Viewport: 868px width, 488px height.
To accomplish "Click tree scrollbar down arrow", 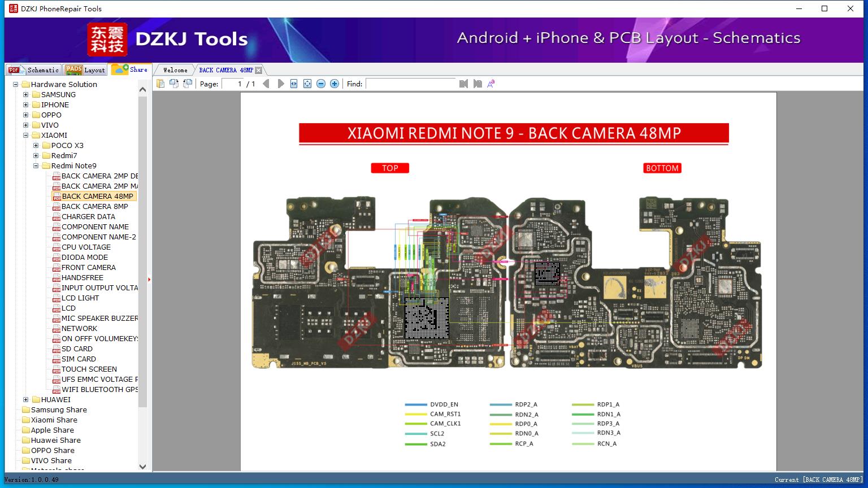I will tap(142, 467).
